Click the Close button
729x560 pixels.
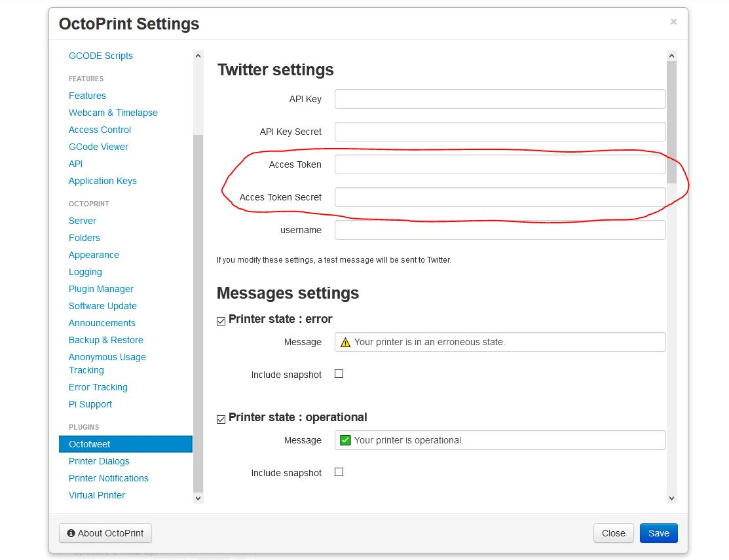pos(613,533)
